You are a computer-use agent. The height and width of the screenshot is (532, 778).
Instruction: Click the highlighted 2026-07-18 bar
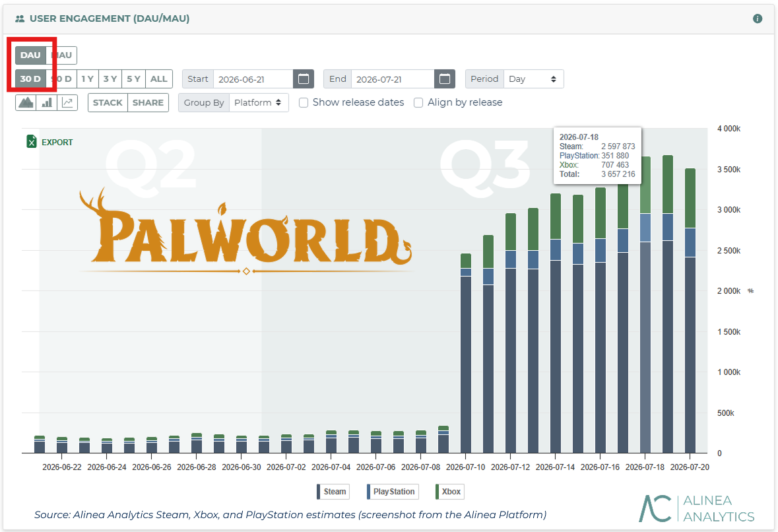(645, 305)
